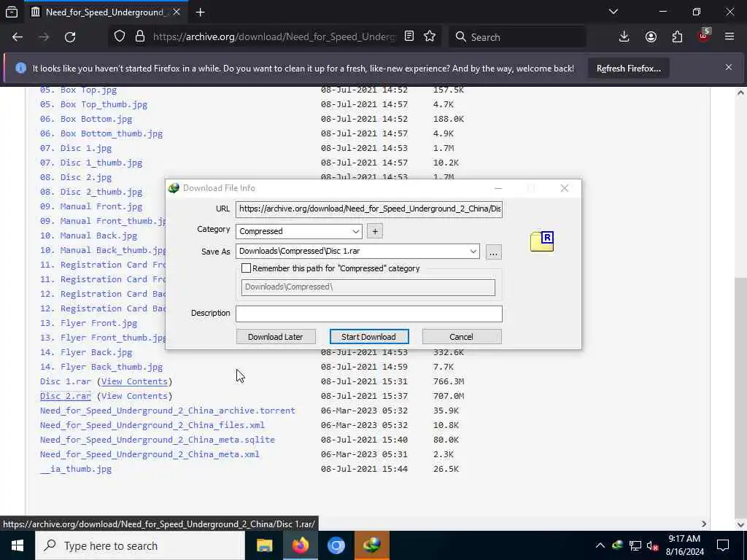Show hidden system tray icons chevron
Viewport: 747px width, 560px height.
600,545
